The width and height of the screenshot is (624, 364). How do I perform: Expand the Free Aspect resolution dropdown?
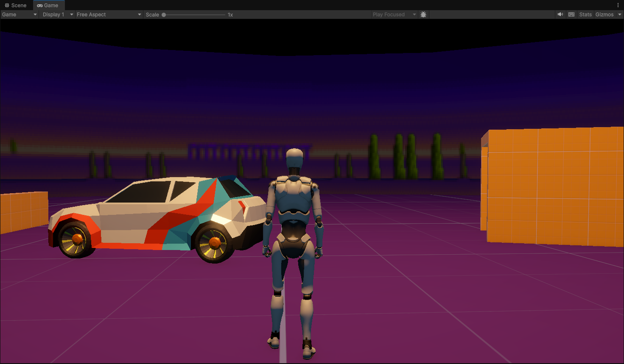pos(109,14)
